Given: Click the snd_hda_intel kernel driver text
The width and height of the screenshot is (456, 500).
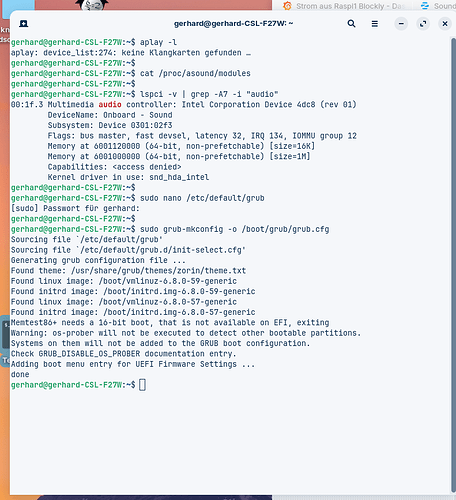Looking at the screenshot, I should point(179,177).
